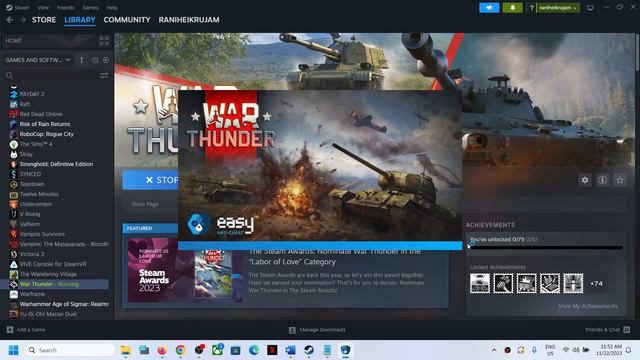Open the question mark help icon
The height and width of the screenshot is (360, 640).
click(x=531, y=8)
